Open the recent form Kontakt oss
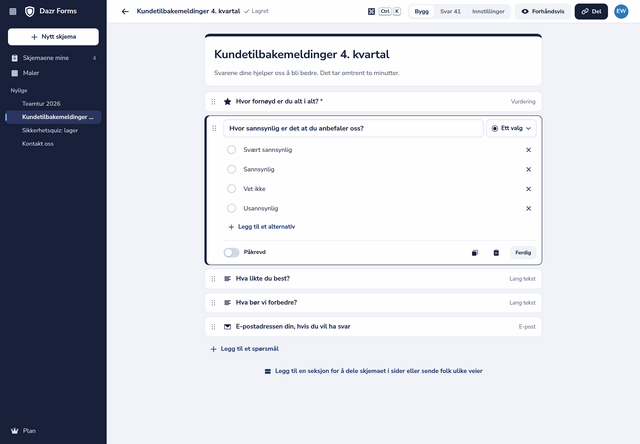The image size is (640, 444). pyautogui.click(x=53, y=144)
